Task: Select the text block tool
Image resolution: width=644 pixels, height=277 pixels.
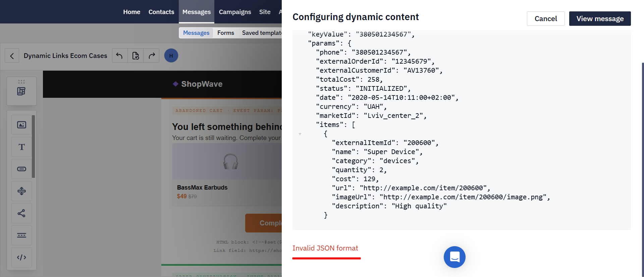Action: coord(21,147)
